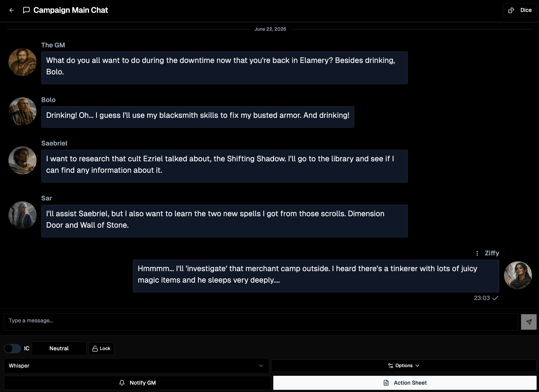The image size is (539, 392).
Task: Click the document icon on Action Sheet
Action: (x=386, y=383)
